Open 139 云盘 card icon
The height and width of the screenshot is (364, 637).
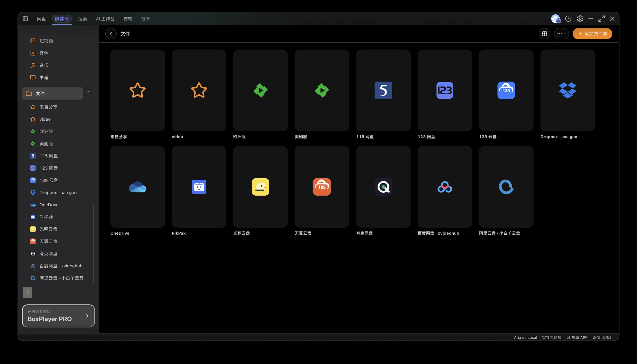click(x=506, y=90)
